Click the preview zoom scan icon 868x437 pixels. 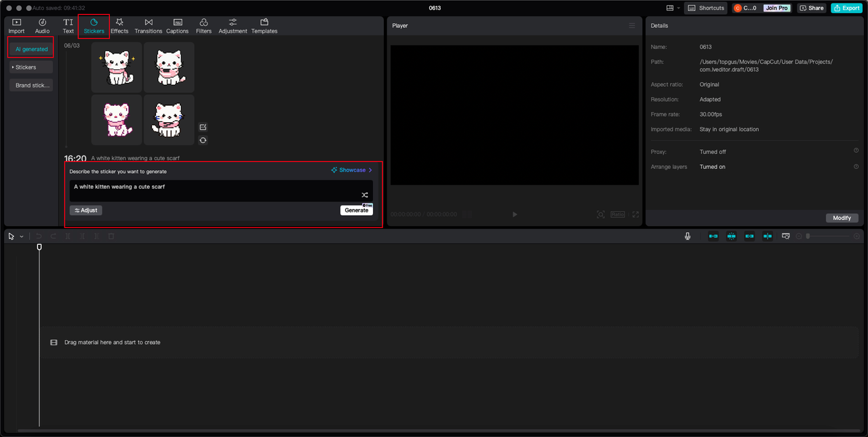click(601, 214)
